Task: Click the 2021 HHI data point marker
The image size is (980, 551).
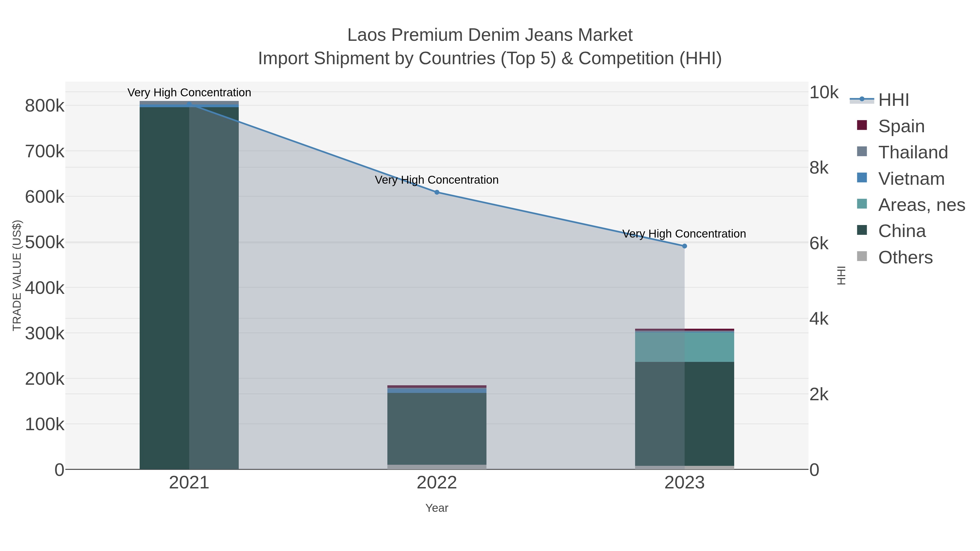Action: point(189,104)
